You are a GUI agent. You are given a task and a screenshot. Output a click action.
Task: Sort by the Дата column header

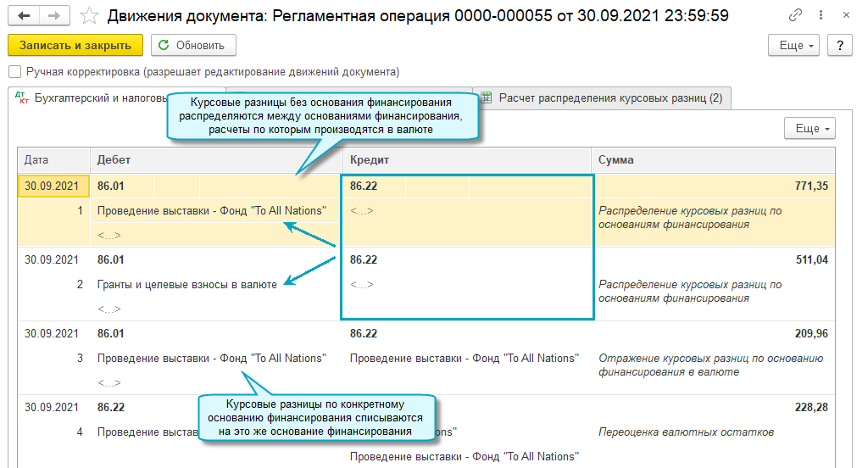pyautogui.click(x=53, y=160)
